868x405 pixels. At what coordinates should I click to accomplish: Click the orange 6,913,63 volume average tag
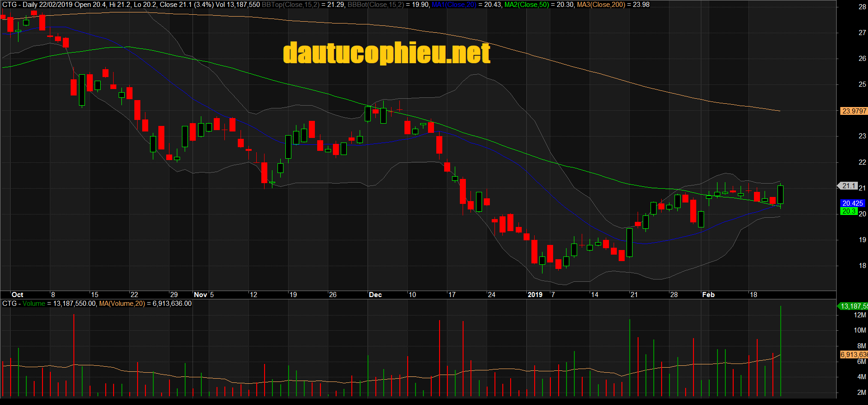tap(854, 355)
